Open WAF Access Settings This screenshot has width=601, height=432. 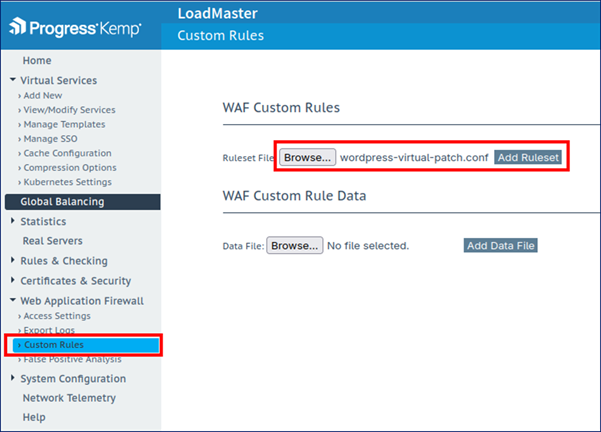[x=57, y=316]
